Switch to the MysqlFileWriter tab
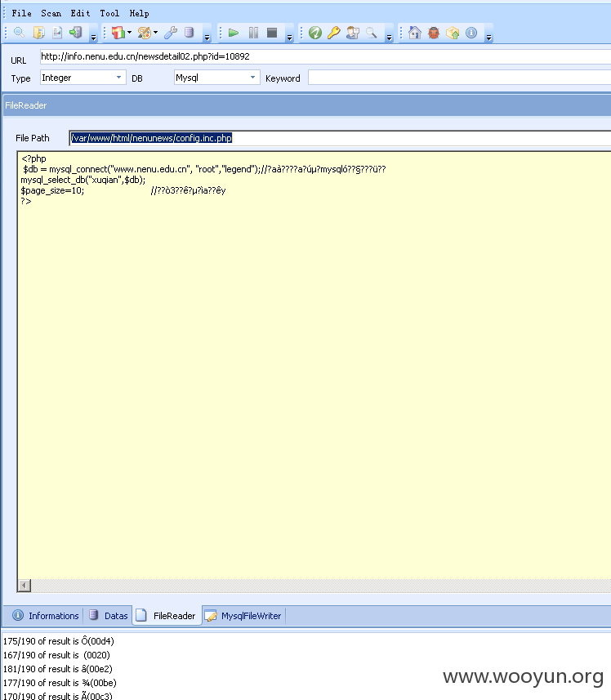 pyautogui.click(x=243, y=616)
